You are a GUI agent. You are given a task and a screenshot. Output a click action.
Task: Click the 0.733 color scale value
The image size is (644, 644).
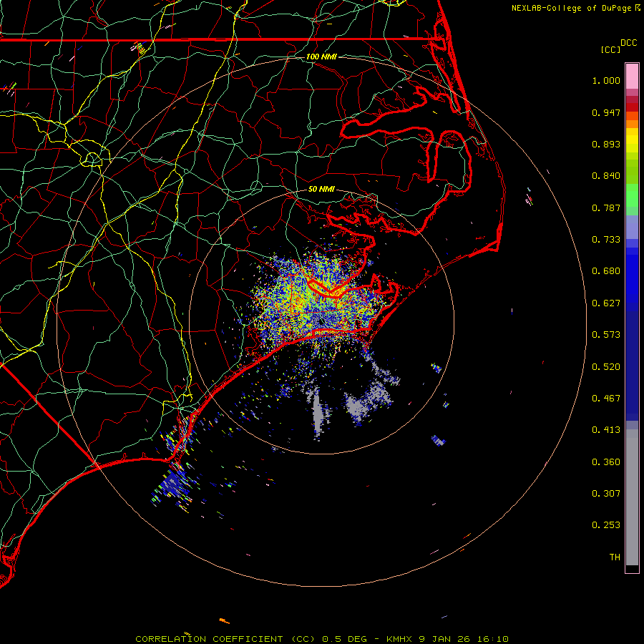click(606, 240)
